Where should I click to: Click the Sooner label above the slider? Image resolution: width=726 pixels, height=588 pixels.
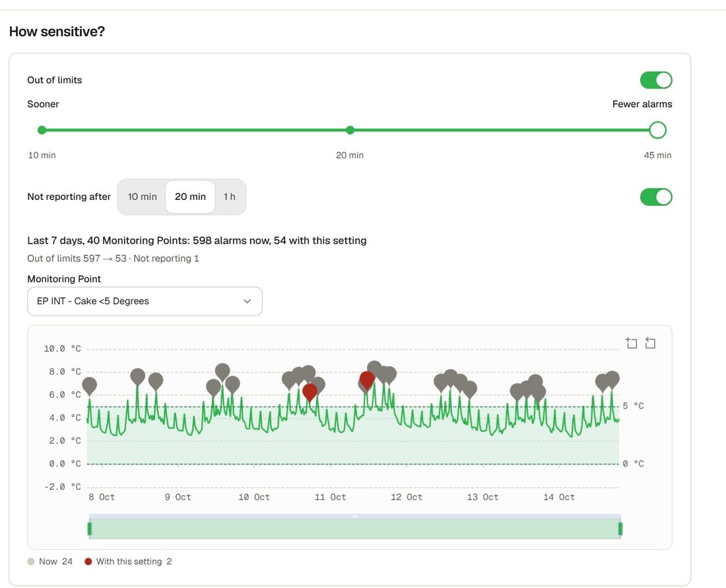[43, 104]
